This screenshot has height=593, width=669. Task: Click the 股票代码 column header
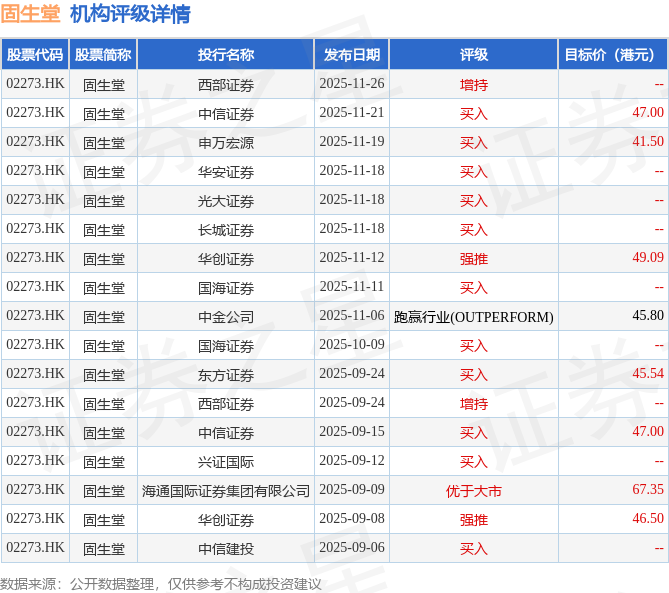35,55
